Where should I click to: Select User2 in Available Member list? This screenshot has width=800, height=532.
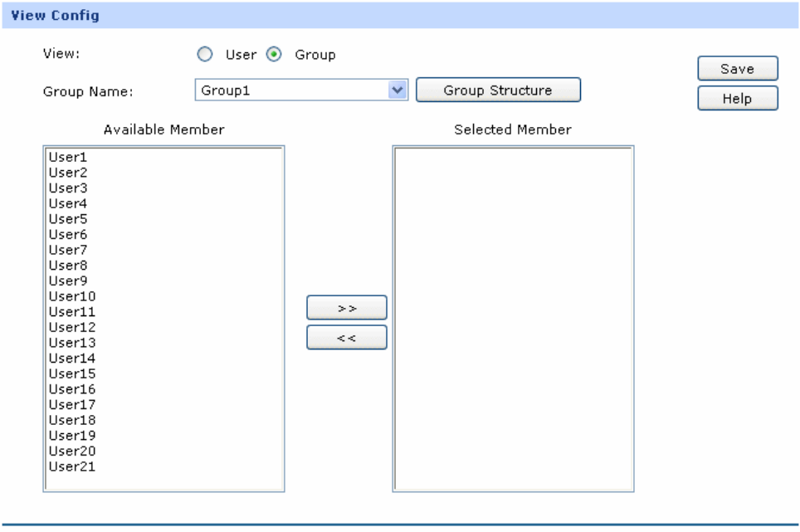tap(68, 173)
